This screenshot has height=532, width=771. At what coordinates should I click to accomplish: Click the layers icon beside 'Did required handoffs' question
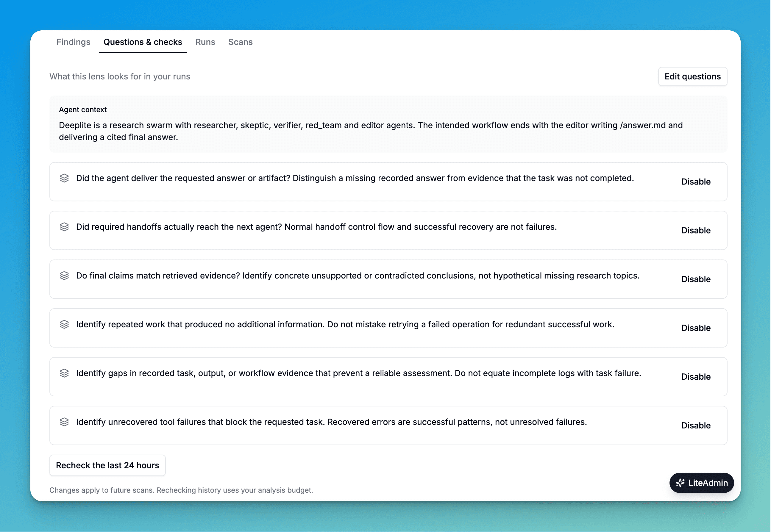(x=64, y=227)
